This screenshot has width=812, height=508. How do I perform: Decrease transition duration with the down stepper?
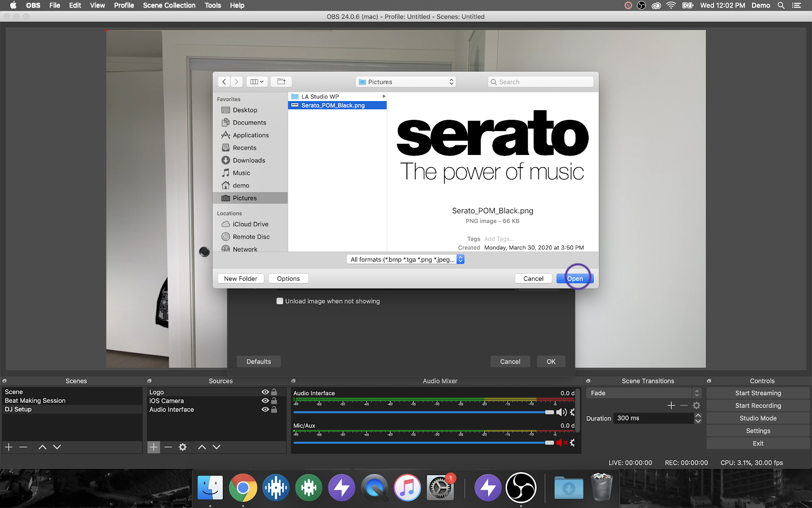tap(698, 421)
